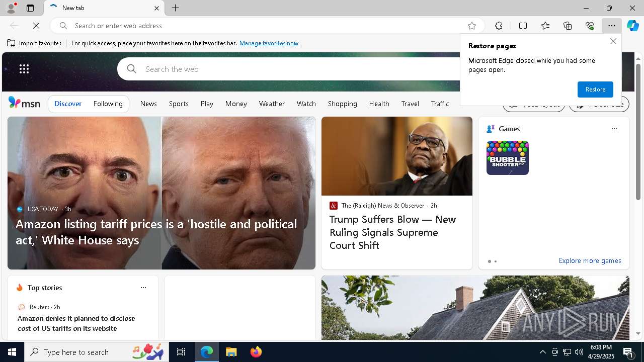Image resolution: width=644 pixels, height=362 pixels.
Task: Open the Extensions puzzle icon
Action: tap(499, 26)
